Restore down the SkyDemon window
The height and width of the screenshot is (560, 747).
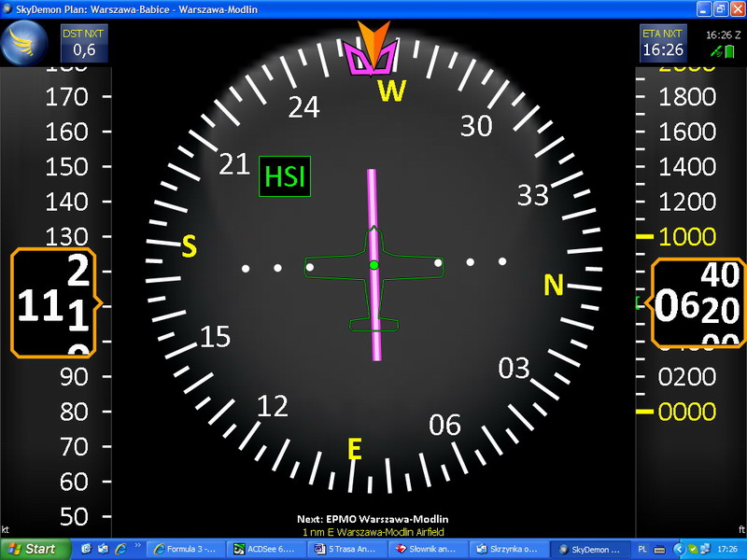point(720,9)
